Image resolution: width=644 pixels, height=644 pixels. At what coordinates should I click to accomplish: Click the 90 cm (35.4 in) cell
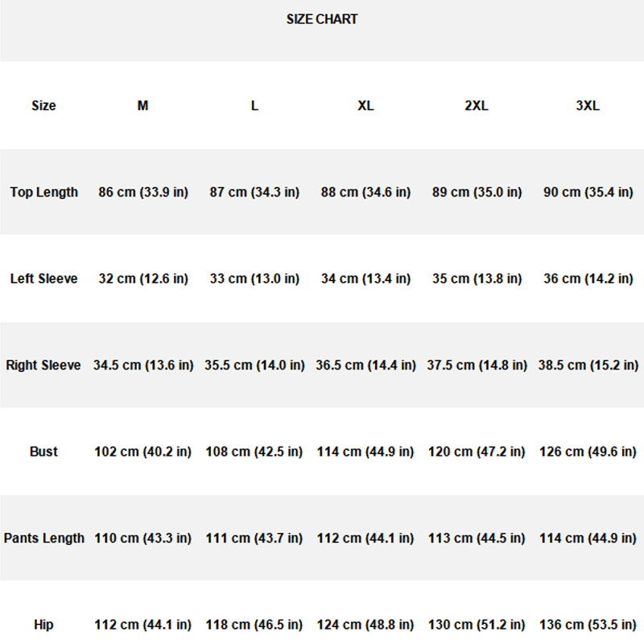tap(588, 192)
